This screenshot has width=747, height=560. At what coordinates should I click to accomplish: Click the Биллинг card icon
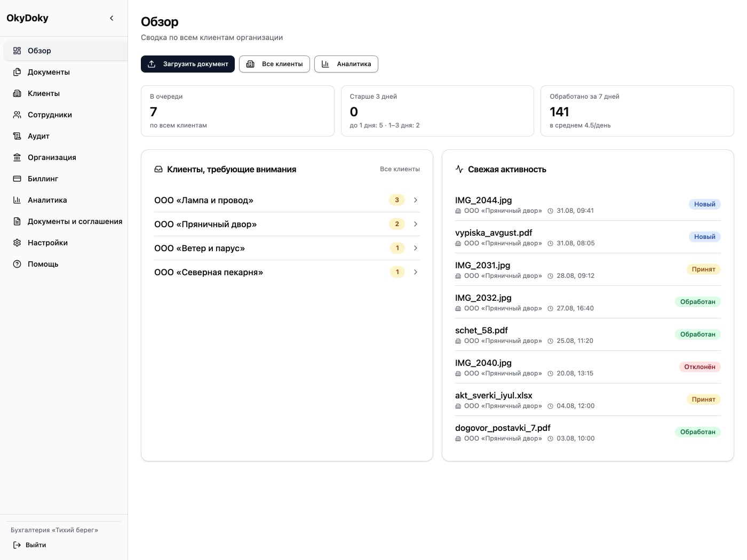(x=17, y=179)
